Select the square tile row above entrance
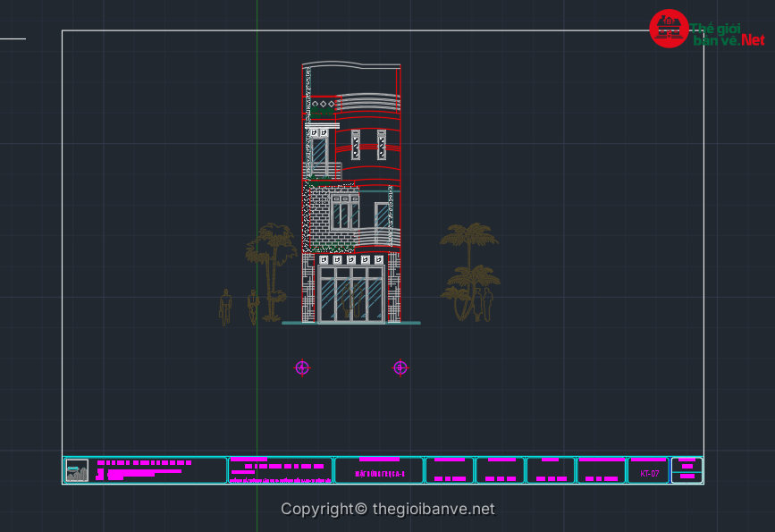The height and width of the screenshot is (532, 775). [x=351, y=259]
